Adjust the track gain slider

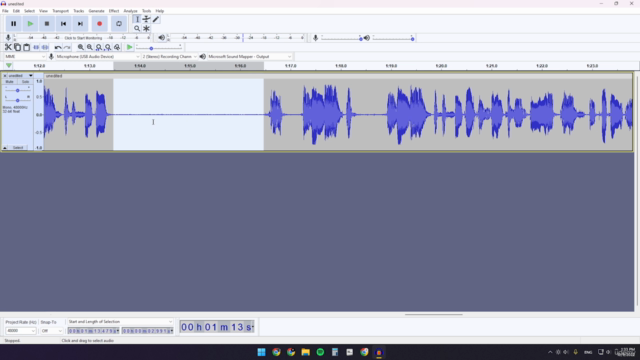[18, 90]
